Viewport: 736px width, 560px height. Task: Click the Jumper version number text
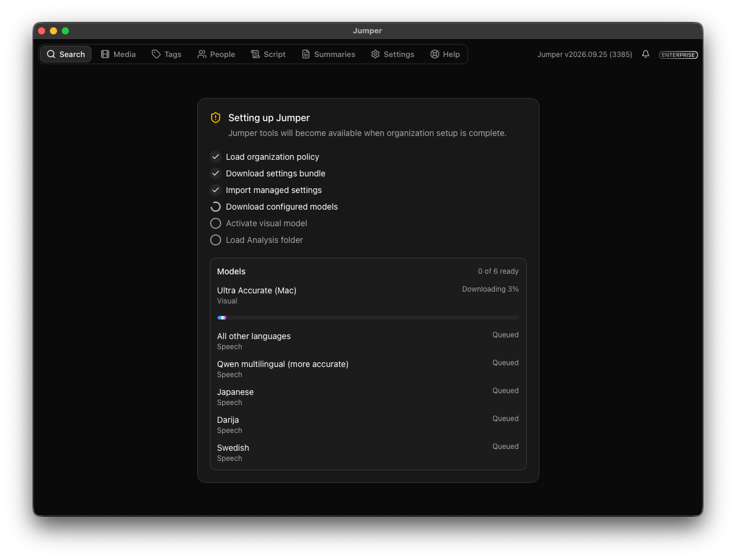(585, 54)
